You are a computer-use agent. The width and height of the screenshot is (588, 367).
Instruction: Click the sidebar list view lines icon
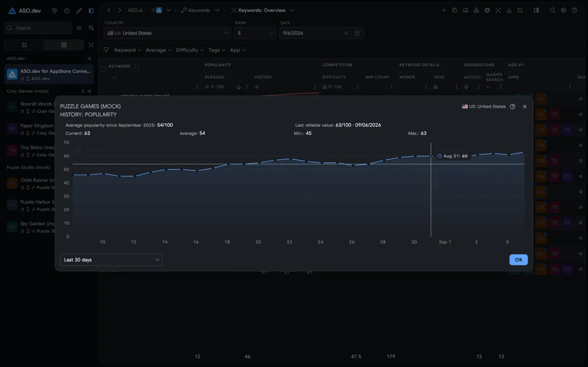pyautogui.click(x=79, y=28)
